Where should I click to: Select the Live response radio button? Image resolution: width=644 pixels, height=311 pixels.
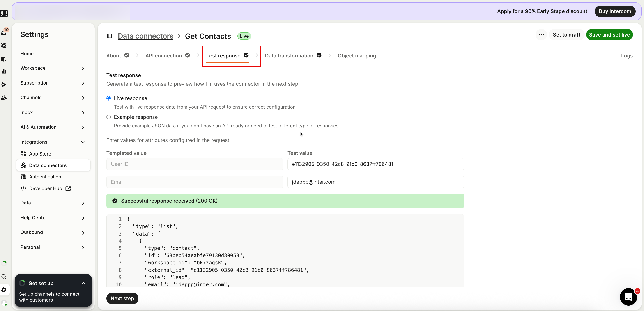pyautogui.click(x=108, y=98)
